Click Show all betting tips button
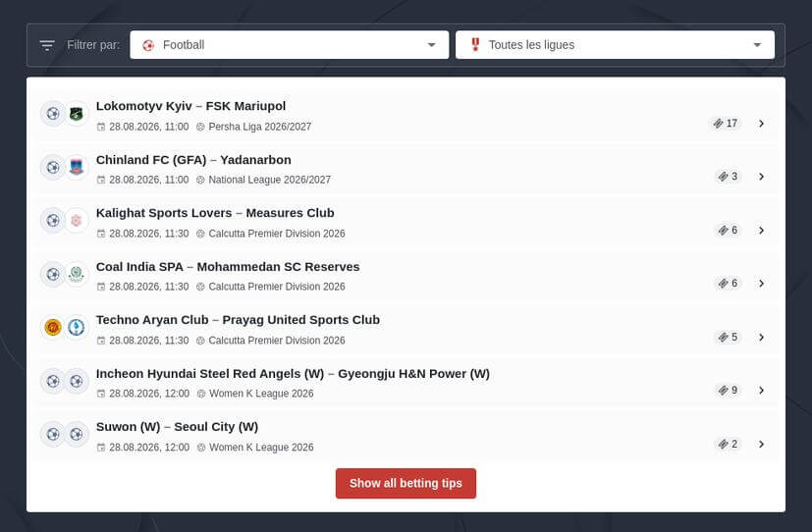Screen dimensions: 812x532 tap(406, 483)
